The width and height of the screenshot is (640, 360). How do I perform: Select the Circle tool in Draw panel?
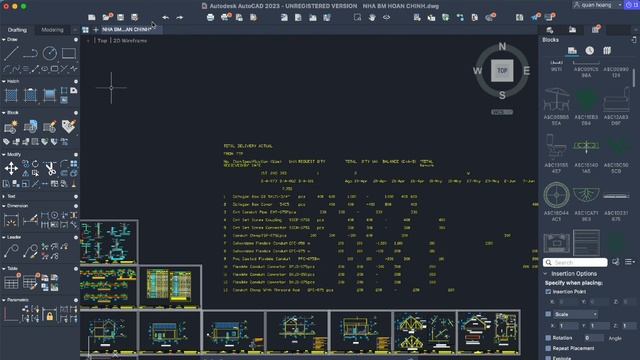coord(50,53)
